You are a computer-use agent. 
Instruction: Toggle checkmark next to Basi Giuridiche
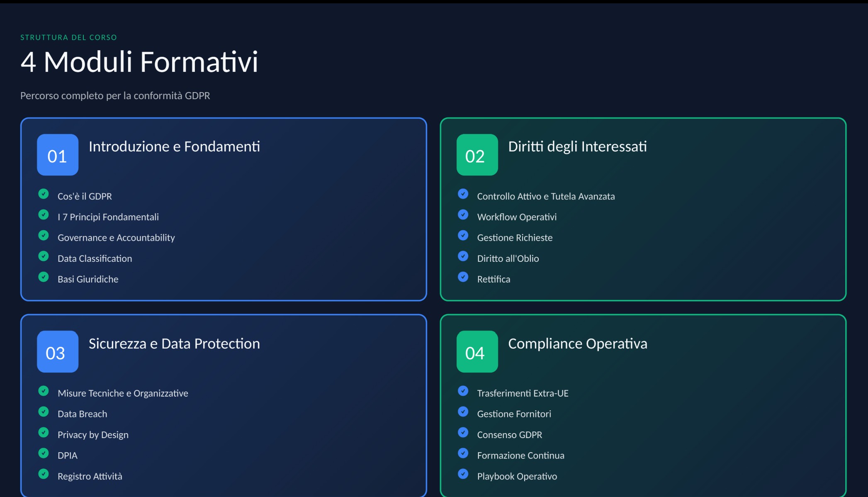pos(44,277)
